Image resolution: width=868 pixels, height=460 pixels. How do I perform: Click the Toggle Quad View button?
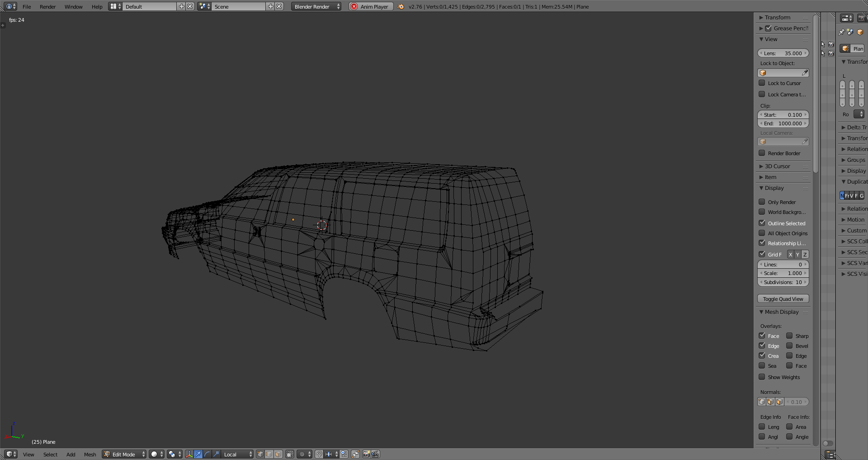point(783,299)
